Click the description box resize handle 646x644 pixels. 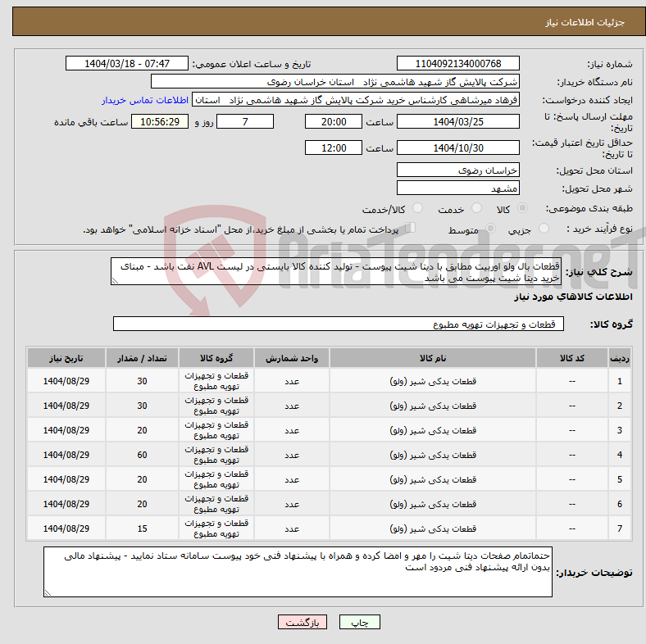click(x=115, y=281)
